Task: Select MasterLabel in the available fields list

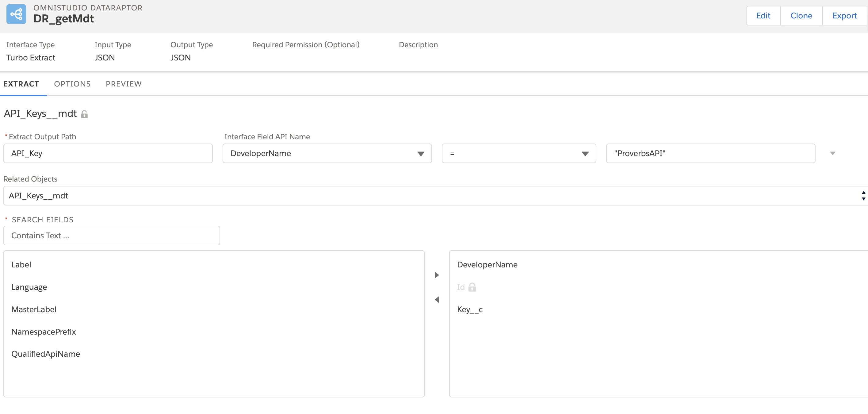Action: click(34, 309)
